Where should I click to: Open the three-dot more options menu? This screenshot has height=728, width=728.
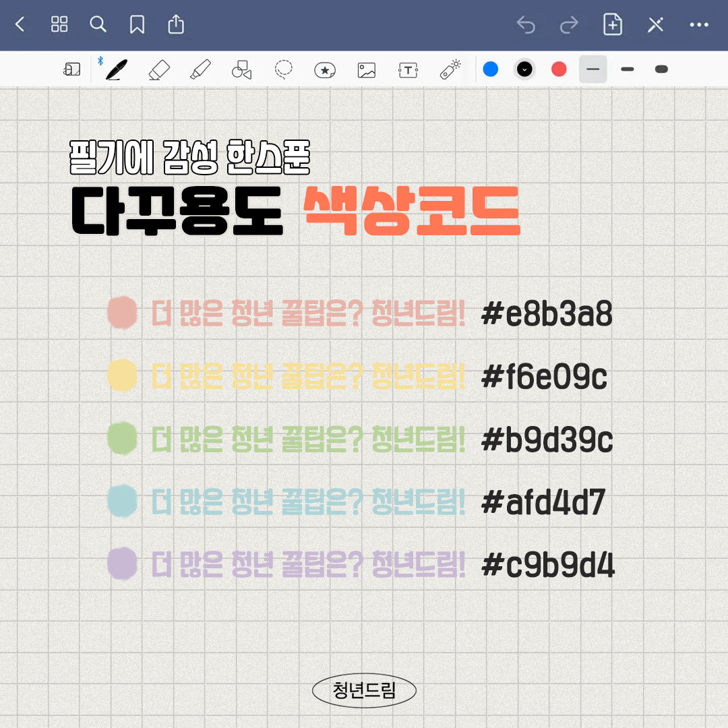[x=699, y=25]
